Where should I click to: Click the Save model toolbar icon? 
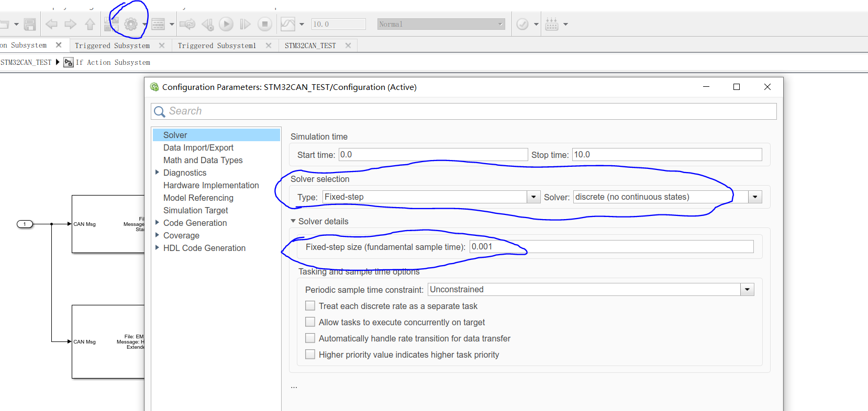pyautogui.click(x=30, y=24)
